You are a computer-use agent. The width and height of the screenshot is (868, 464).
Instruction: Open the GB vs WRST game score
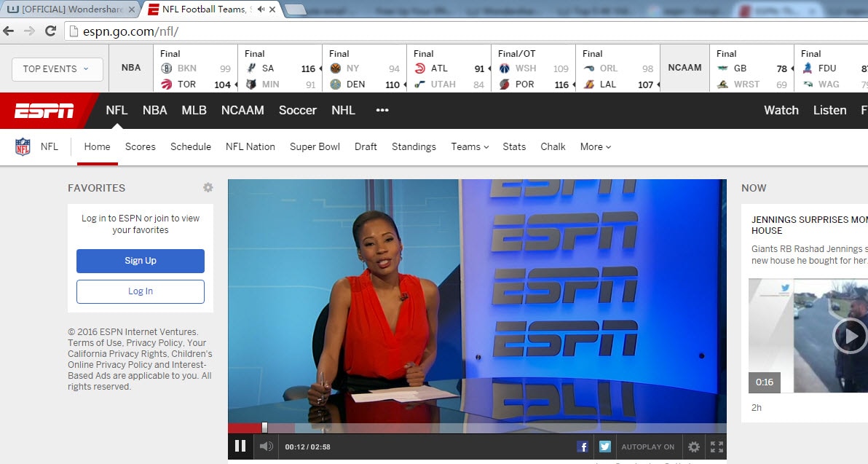coord(751,68)
